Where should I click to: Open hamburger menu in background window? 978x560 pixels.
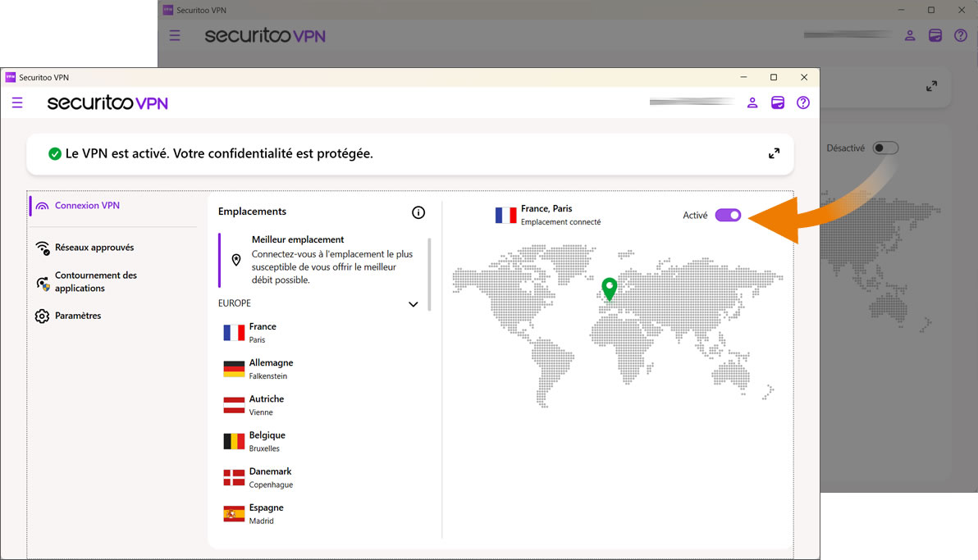click(x=175, y=35)
